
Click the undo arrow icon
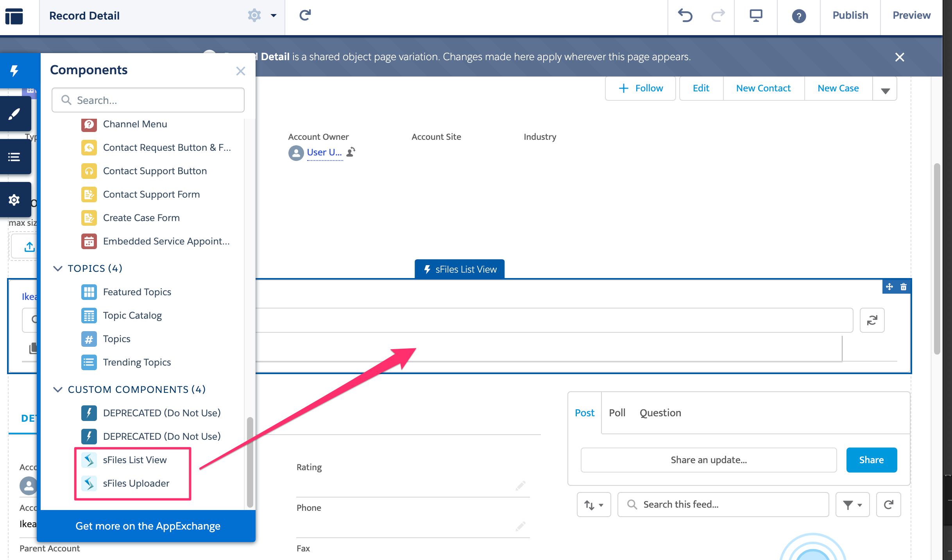point(685,16)
